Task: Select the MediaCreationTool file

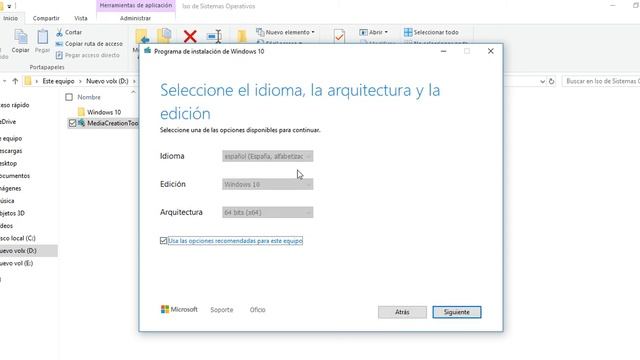Action: click(108, 123)
